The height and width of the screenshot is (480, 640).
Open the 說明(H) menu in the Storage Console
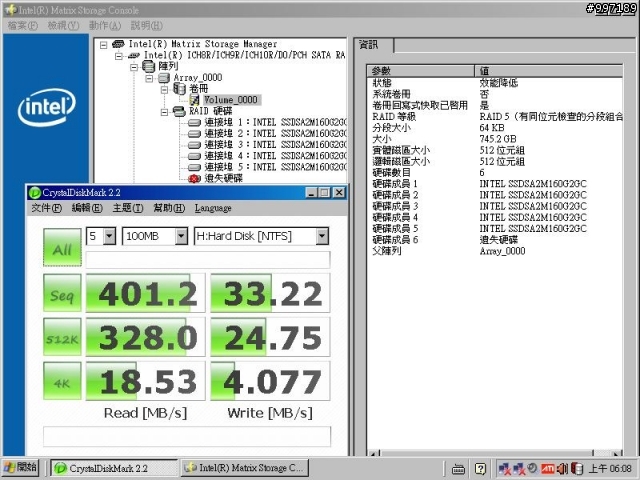tap(147, 25)
